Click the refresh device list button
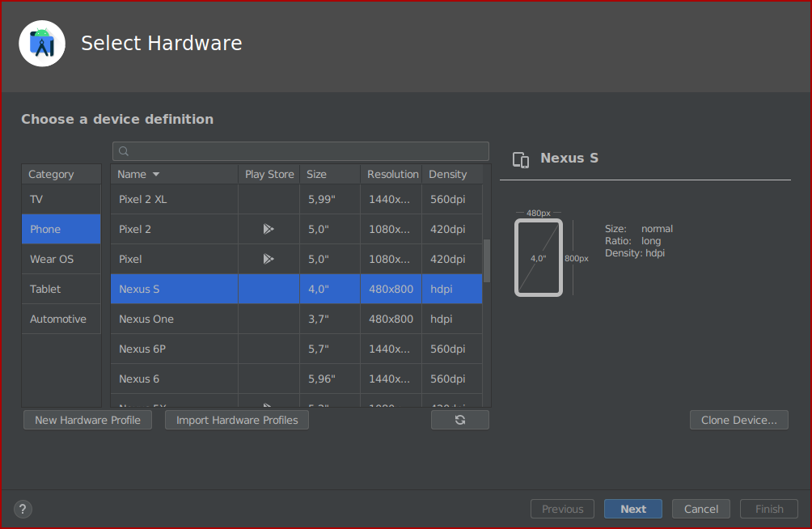Image resolution: width=812 pixels, height=529 pixels. (460, 420)
